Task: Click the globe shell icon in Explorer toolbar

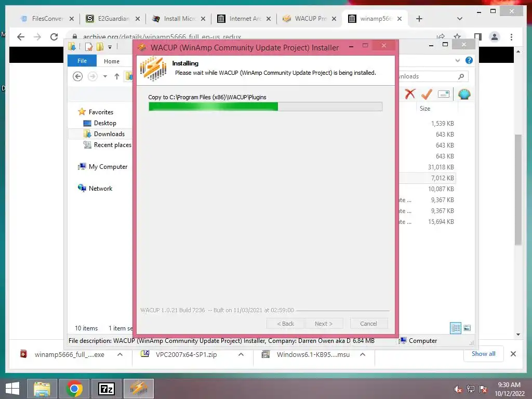Action: tap(464, 94)
